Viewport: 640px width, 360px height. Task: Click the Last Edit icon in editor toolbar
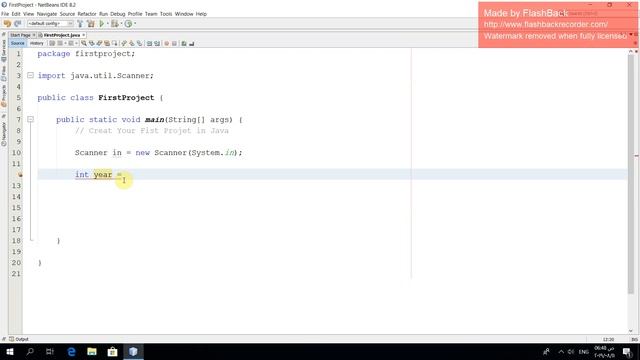[x=52, y=43]
